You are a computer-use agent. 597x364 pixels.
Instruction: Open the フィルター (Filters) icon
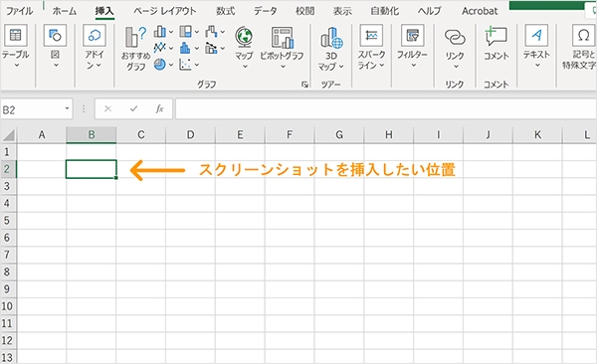click(x=412, y=36)
